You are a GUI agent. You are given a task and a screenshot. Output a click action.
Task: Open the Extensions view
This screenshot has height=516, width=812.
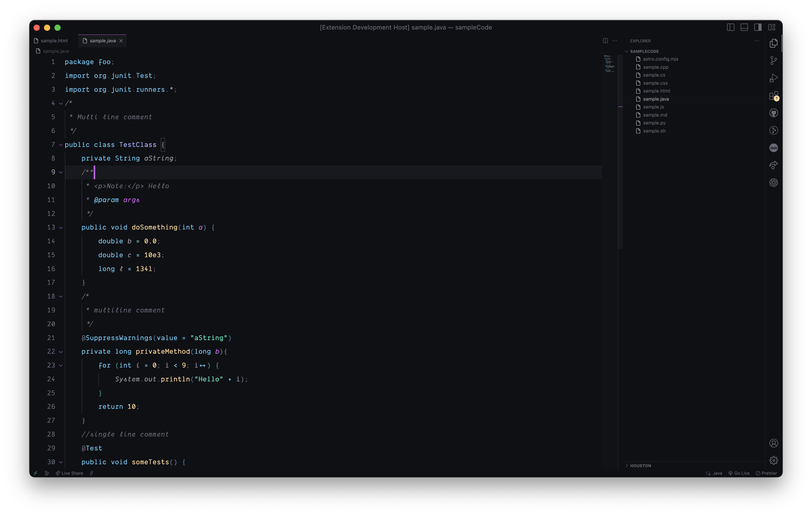pos(774,96)
